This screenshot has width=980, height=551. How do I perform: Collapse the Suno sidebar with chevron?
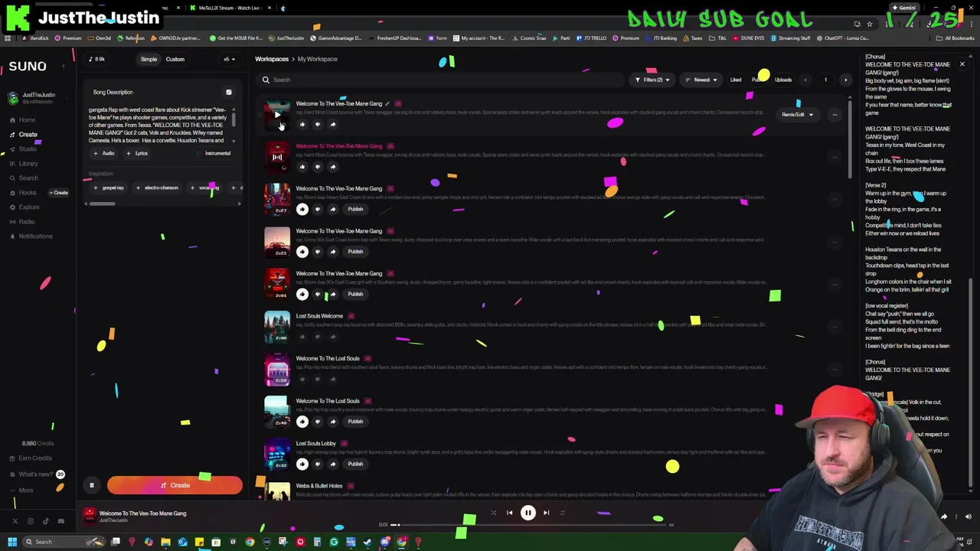[64, 67]
